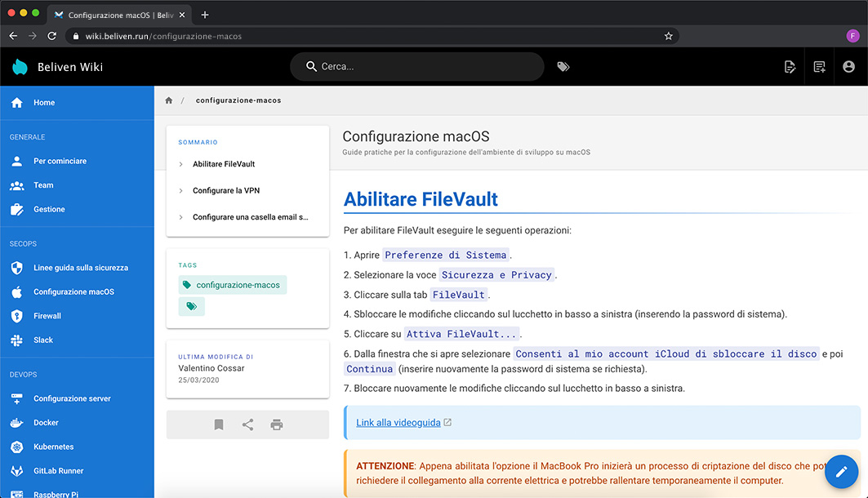Click the bookmark icon under the sidebar cards
868x498 pixels.
[x=219, y=425]
